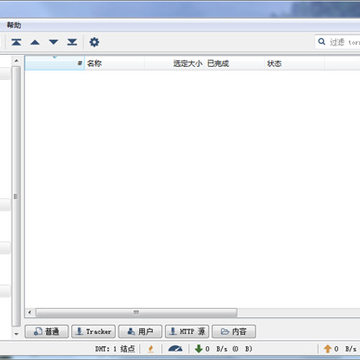Sort by 选定大小 column header
The height and width of the screenshot is (360, 360).
[x=175, y=63]
